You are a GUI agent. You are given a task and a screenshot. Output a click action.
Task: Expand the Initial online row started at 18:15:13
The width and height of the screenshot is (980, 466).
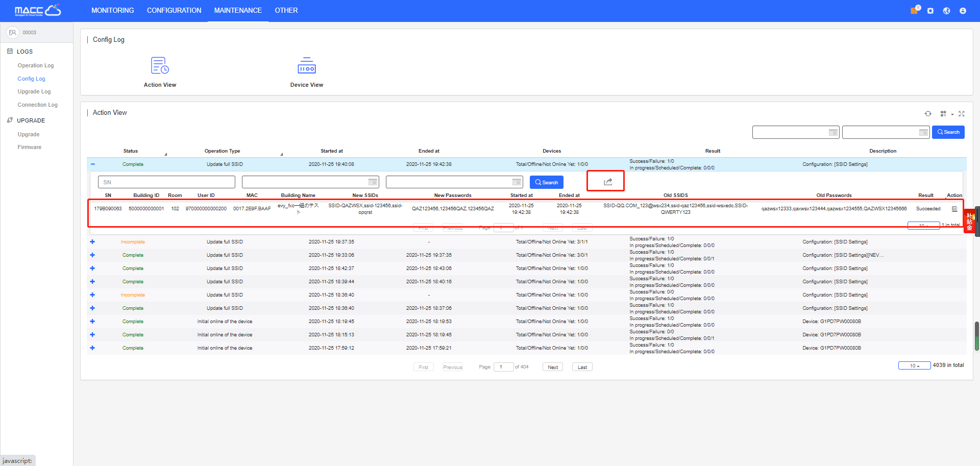(92, 335)
